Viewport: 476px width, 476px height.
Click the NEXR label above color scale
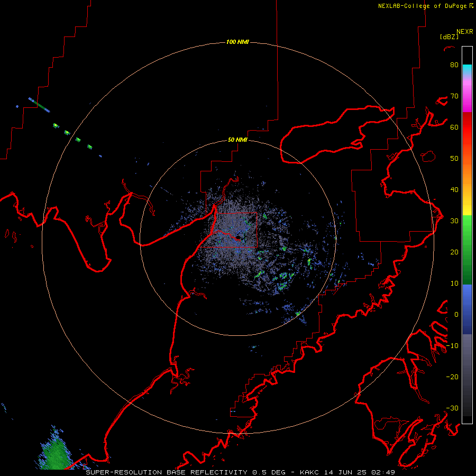click(x=464, y=32)
